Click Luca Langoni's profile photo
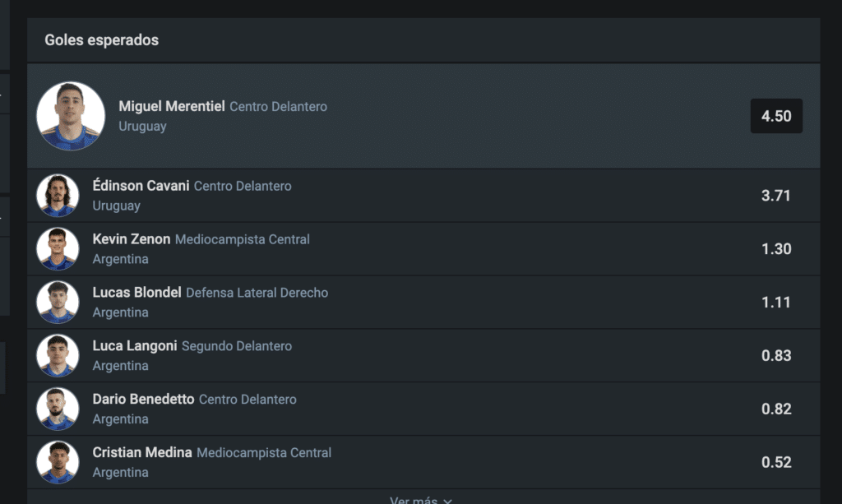842x504 pixels. coord(57,355)
